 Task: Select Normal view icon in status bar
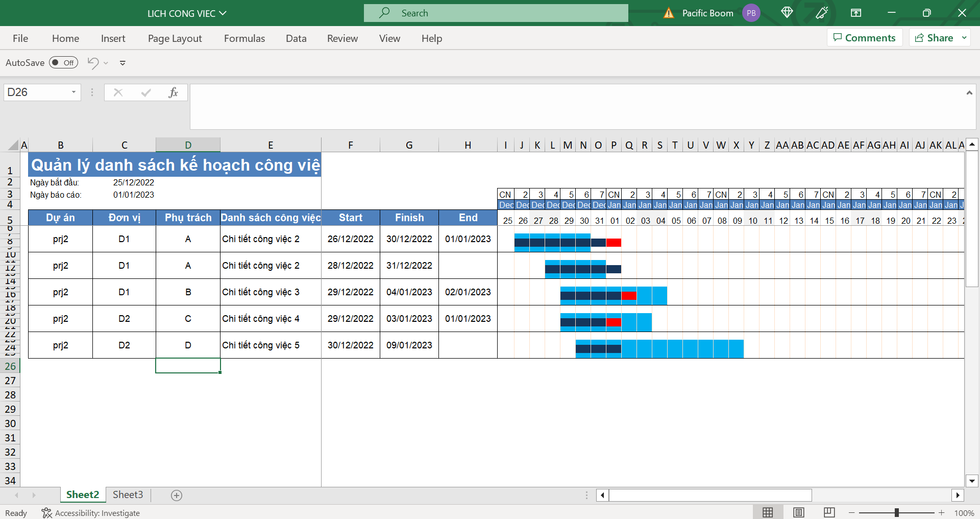pyautogui.click(x=768, y=512)
